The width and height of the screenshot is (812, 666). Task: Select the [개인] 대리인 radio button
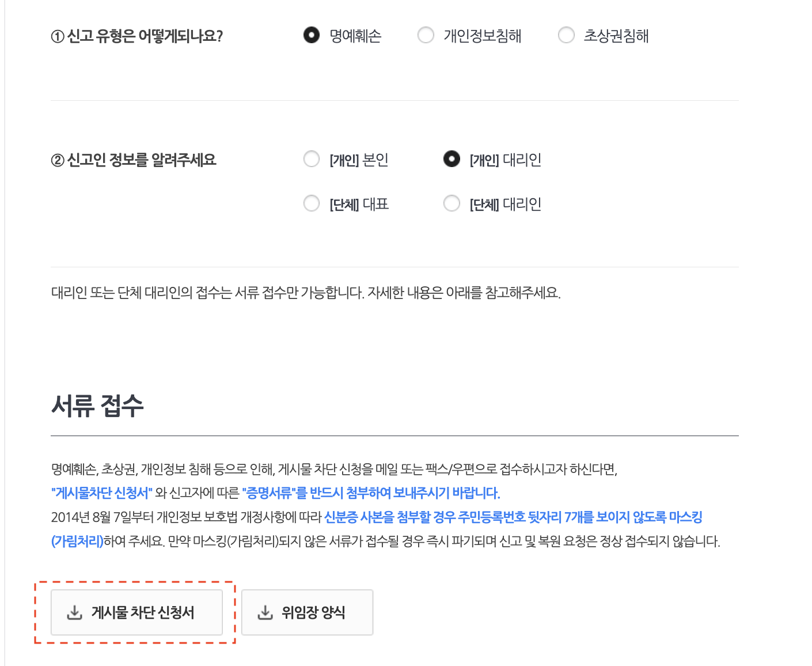coord(451,159)
